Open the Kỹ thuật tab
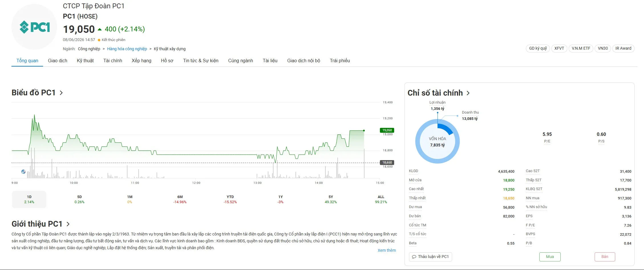644x270 pixels. pyautogui.click(x=85, y=61)
